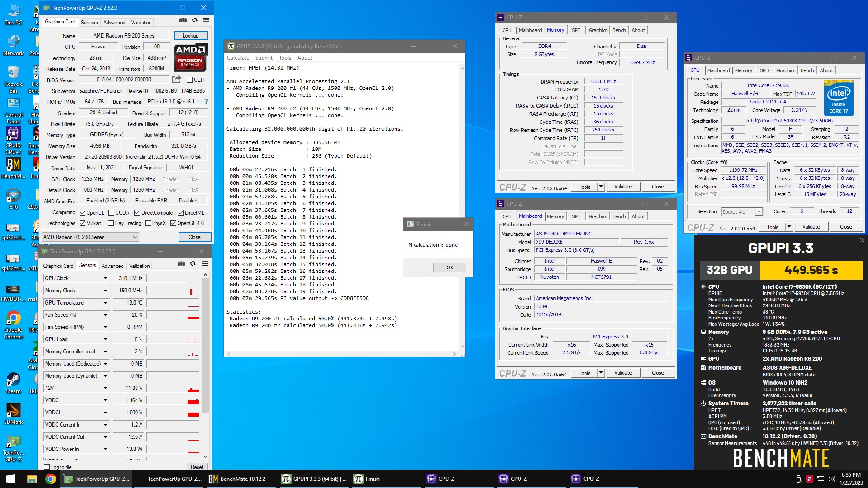Screen dimensions: 868x488
Task: Open the 3DMark desktop icon
Action: point(13,414)
